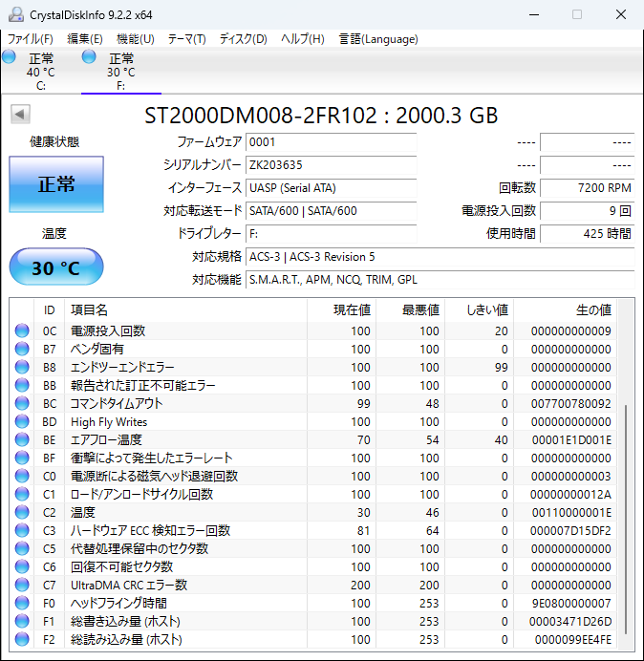Click raw value 00003471D26D of 総書き込み量
Viewport: 644px width, 661px height.
click(570, 621)
